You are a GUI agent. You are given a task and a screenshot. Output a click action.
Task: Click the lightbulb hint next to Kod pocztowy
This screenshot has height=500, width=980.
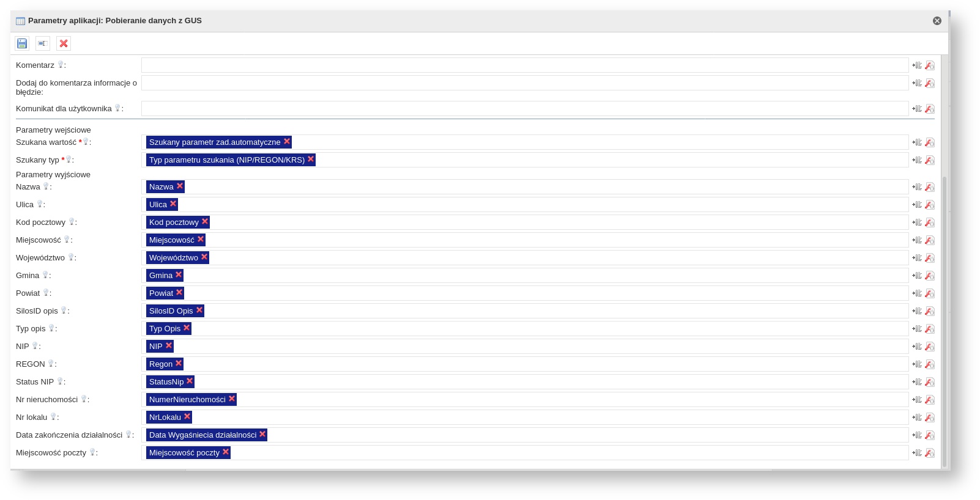coord(72,222)
